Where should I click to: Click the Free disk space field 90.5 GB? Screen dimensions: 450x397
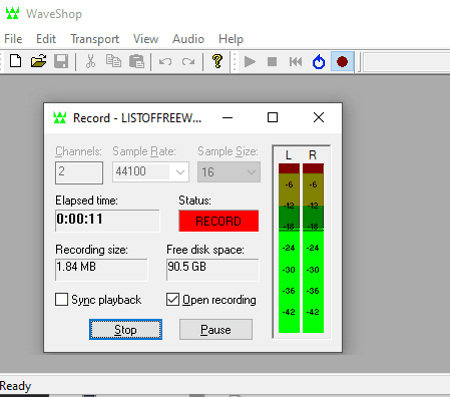pos(212,270)
